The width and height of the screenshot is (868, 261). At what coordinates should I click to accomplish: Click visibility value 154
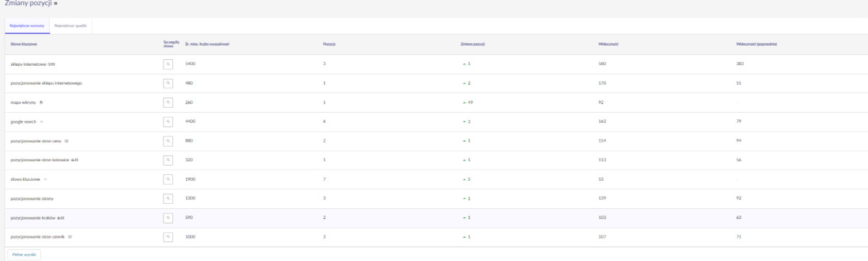tap(602, 141)
